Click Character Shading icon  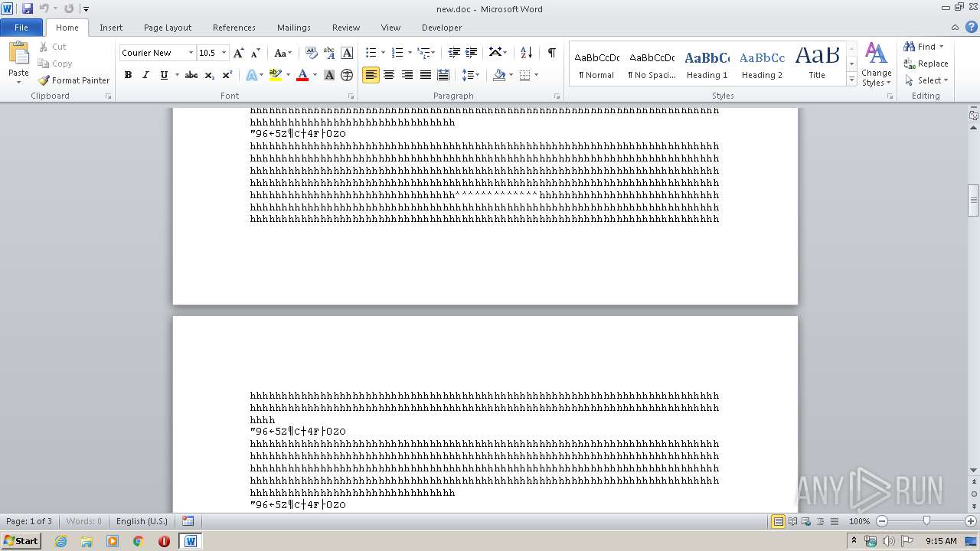329,75
